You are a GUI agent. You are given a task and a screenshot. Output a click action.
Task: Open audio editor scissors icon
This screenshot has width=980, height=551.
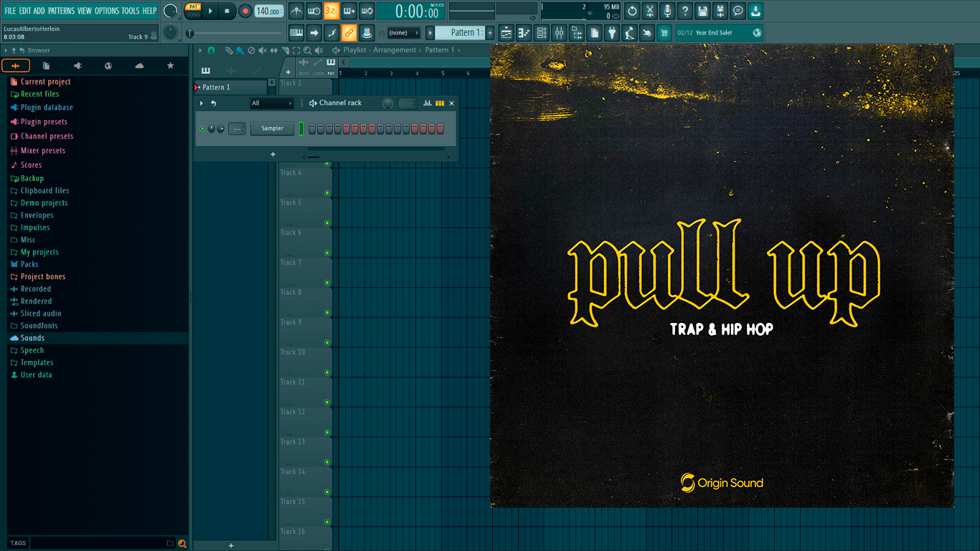click(x=650, y=11)
